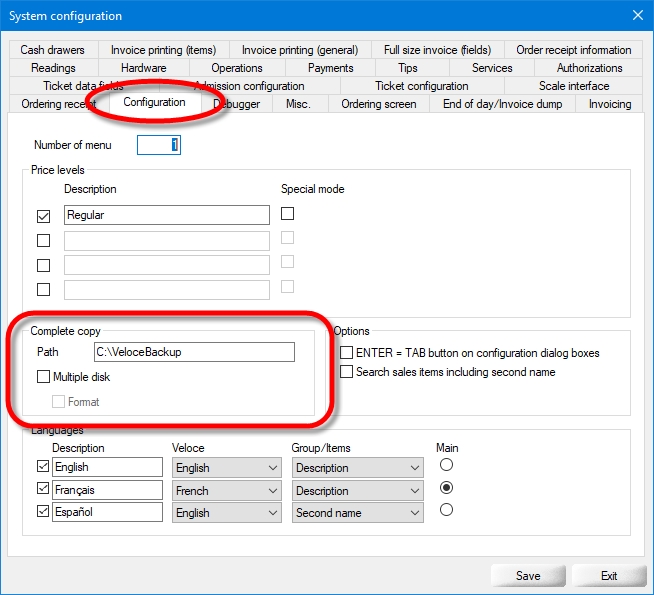The image size is (654, 595).
Task: Uncheck the Español language checkbox
Action: pos(41,513)
